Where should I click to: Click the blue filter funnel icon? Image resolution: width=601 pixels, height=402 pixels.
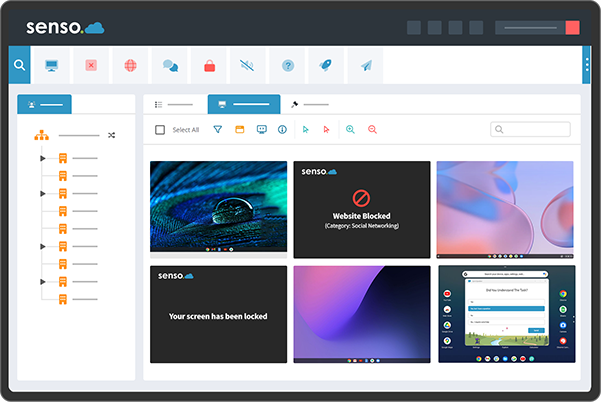217,130
